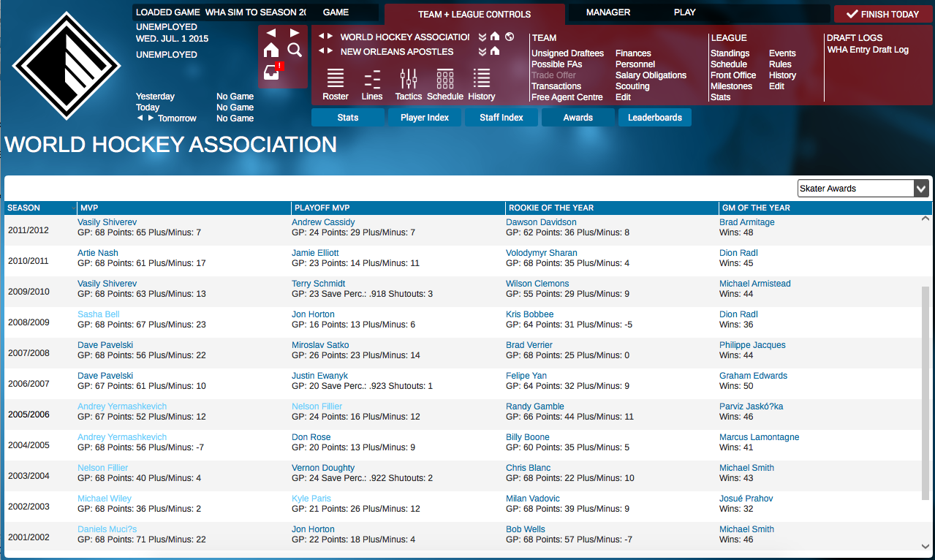The image size is (935, 560).
Task: Open Unsigned Draftees under TEAM
Action: [567, 53]
